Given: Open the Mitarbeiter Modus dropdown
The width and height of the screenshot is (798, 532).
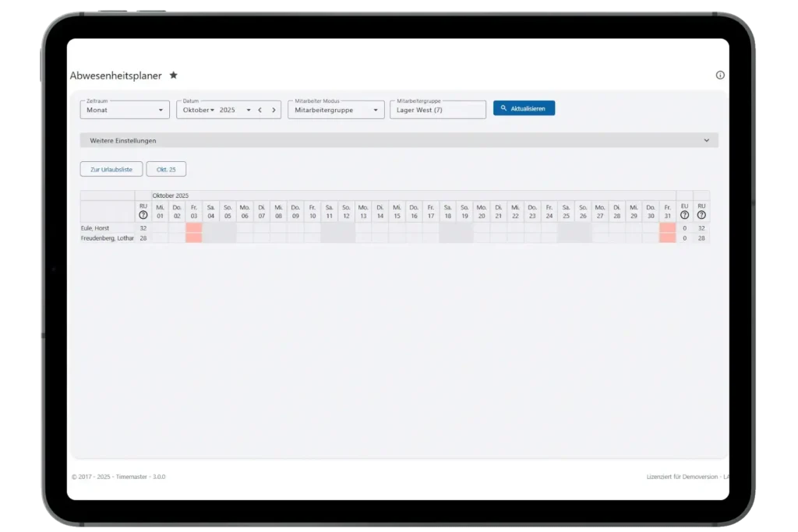Looking at the screenshot, I should click(336, 110).
